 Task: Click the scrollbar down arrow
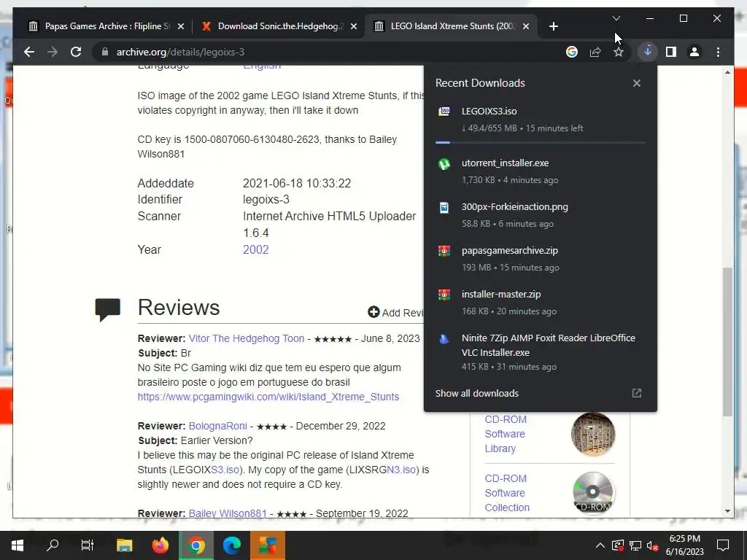(x=727, y=511)
